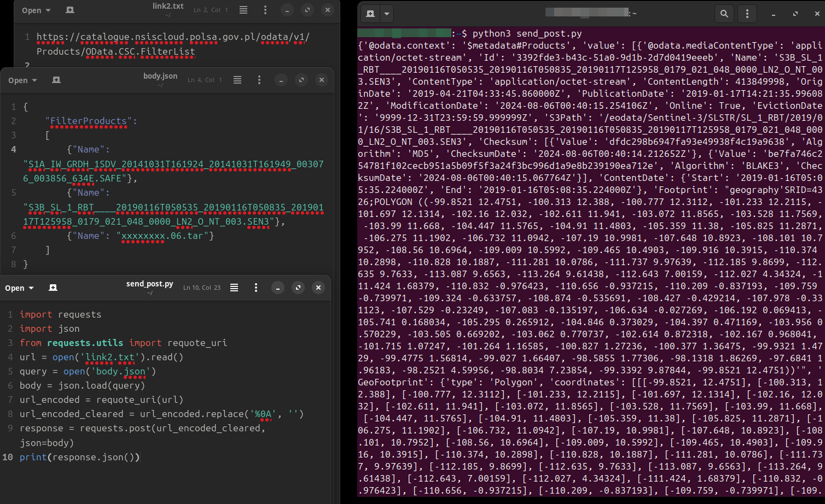The height and width of the screenshot is (504, 825).
Task: Expand the Open dropdown in send_post.py window
Action: tap(19, 288)
